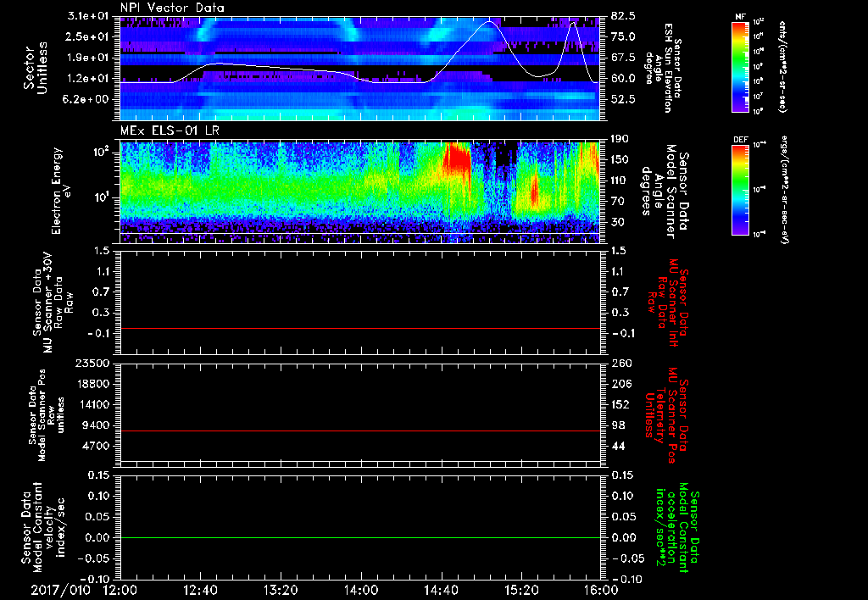This screenshot has width=868, height=600.
Task: Click the 98 telemetry tick value
Action: (618, 425)
